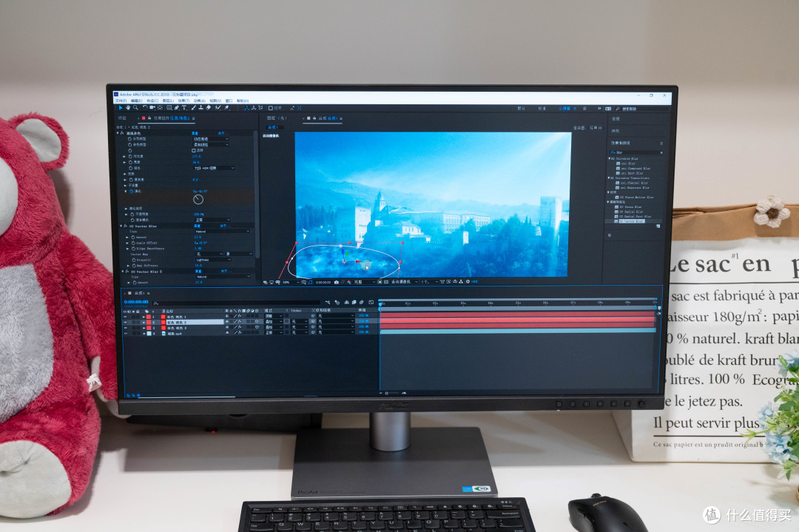The width and height of the screenshot is (799, 532).
Task: Select the Hand tool
Action: tap(129, 107)
